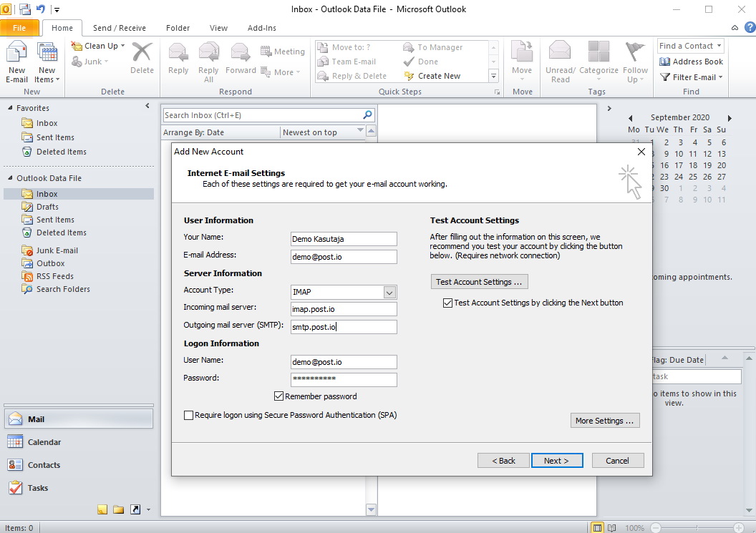Viewport: 756px width, 533px height.
Task: Open the Customize Quick Access Toolbar dropdown
Action: pos(57,9)
